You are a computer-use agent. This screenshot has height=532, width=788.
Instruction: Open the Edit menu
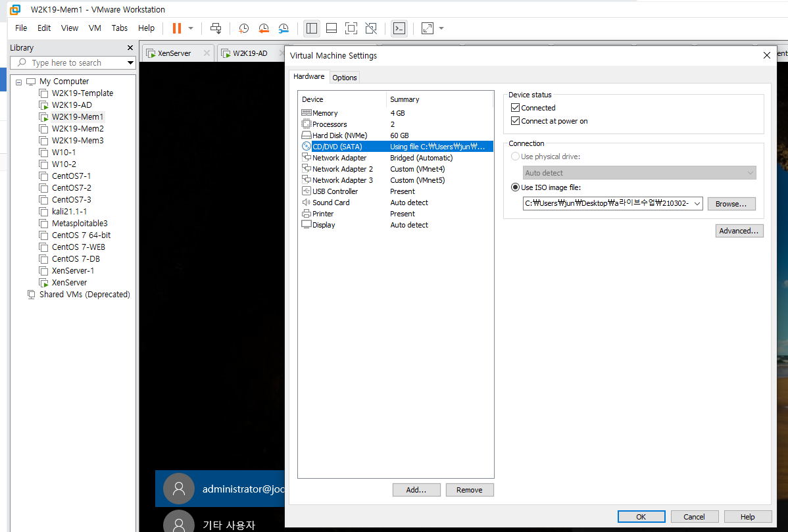tap(44, 28)
